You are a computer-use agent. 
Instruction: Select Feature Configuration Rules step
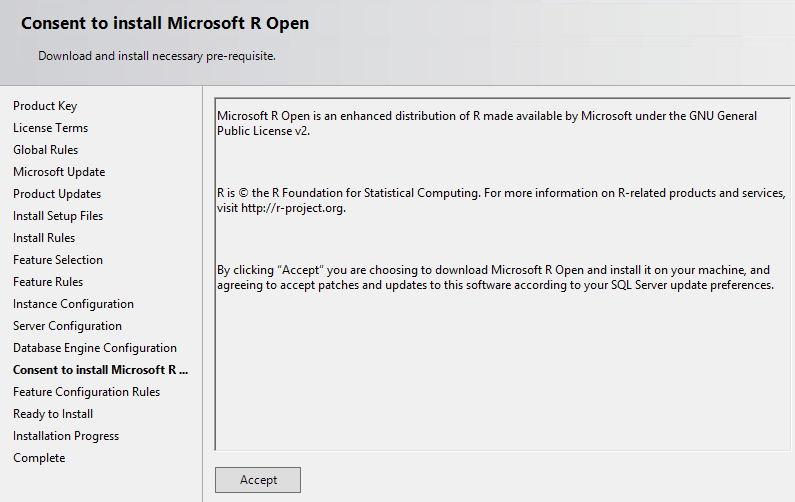(86, 392)
